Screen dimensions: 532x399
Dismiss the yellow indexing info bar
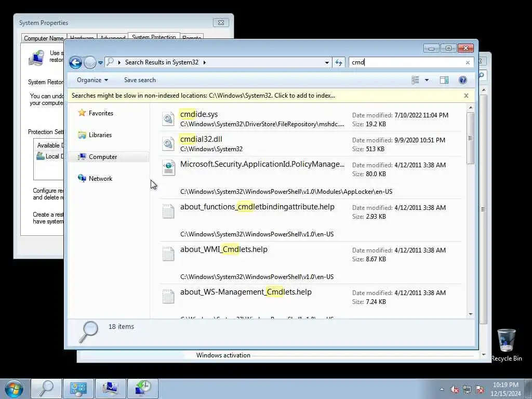point(466,96)
